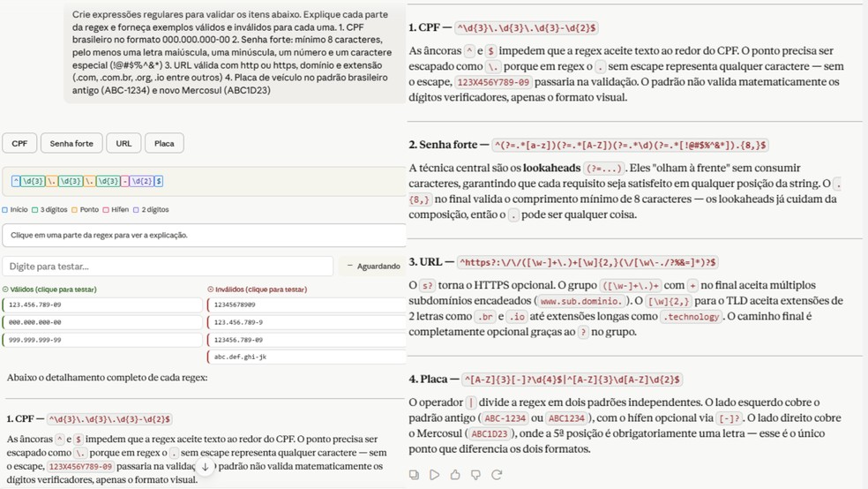Click the play icon below the response
This screenshot has width=868, height=489.
pos(435,475)
